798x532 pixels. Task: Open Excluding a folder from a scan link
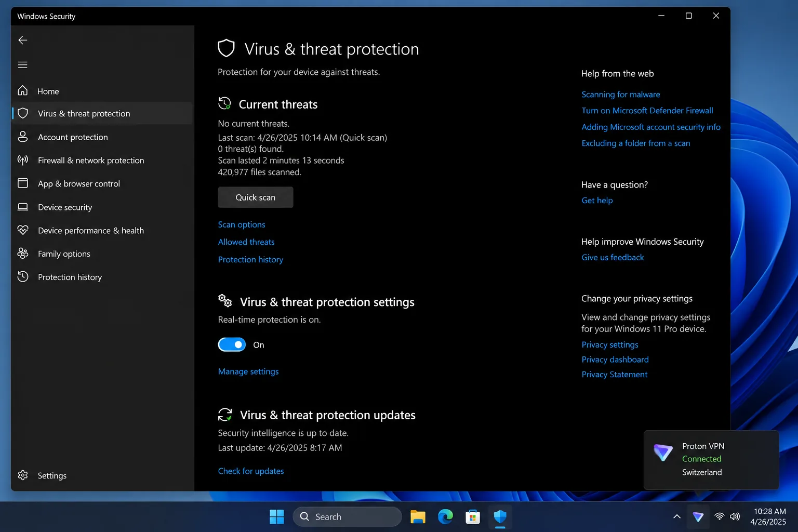coord(636,143)
